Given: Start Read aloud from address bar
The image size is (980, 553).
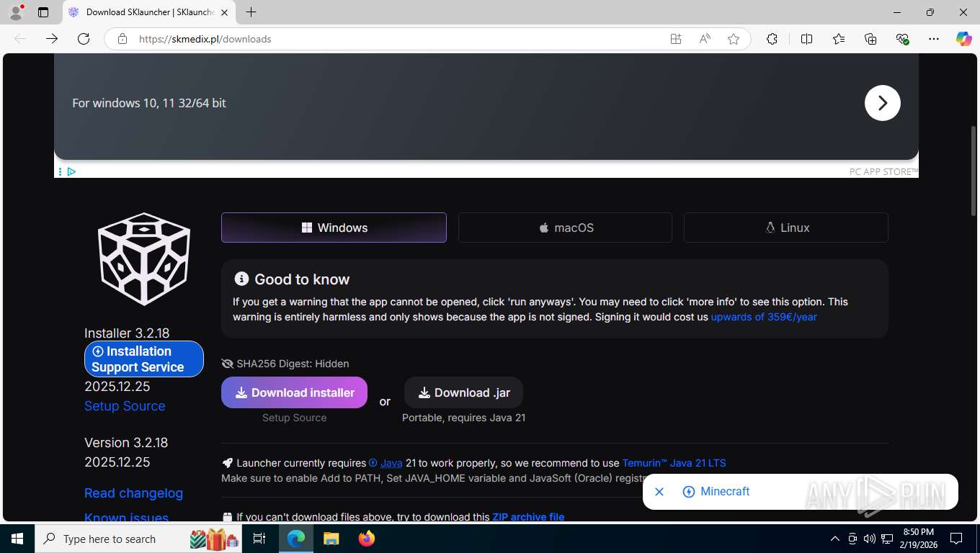Looking at the screenshot, I should pyautogui.click(x=705, y=39).
